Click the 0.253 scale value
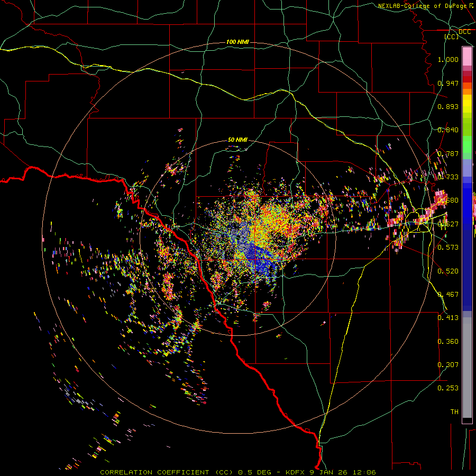This screenshot has width=476, height=476. click(448, 388)
